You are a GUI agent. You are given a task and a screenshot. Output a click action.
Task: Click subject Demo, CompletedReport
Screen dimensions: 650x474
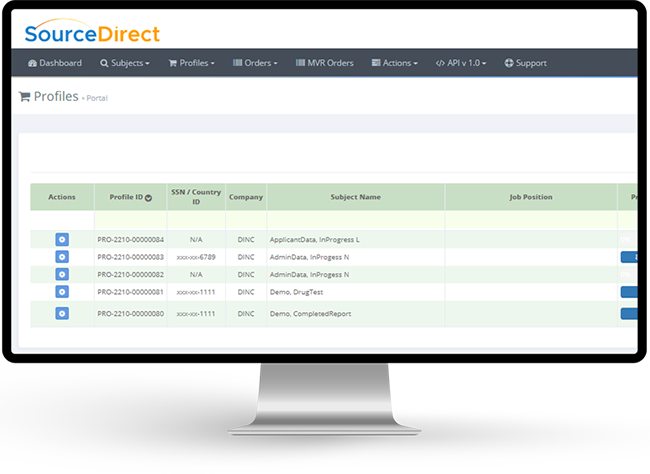pos(310,314)
